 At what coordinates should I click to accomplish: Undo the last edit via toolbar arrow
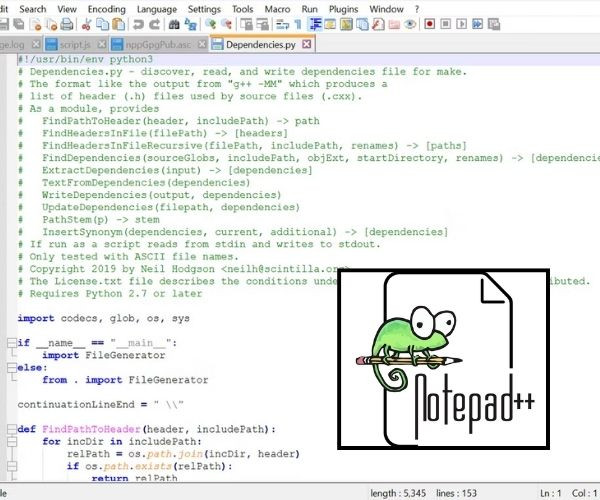(138, 24)
